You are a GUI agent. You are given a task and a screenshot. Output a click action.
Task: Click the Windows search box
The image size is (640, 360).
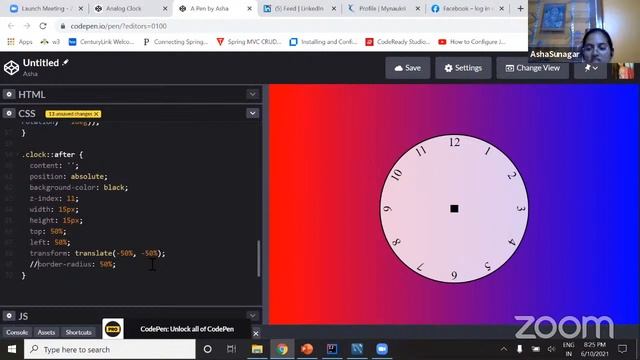pyautogui.click(x=110, y=349)
